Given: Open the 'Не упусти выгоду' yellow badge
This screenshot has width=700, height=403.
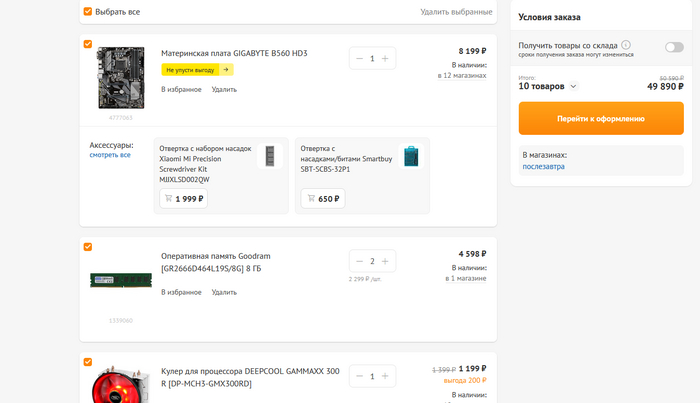Looking at the screenshot, I should 197,70.
